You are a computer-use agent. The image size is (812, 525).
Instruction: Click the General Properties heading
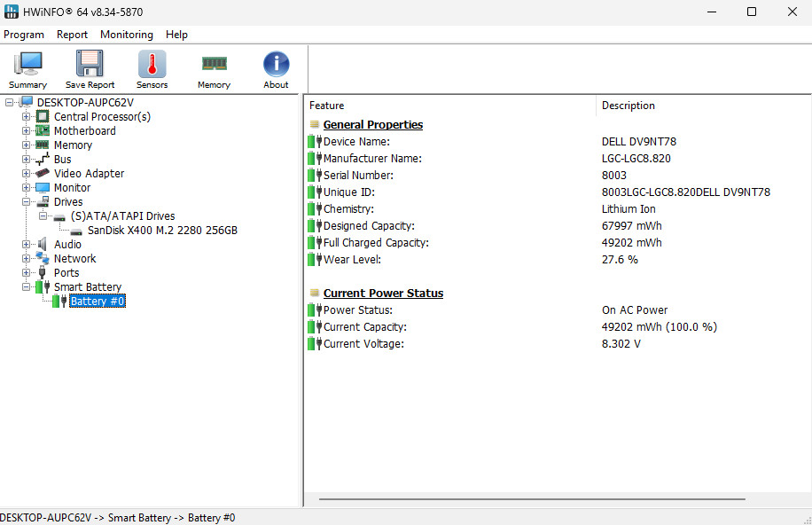(373, 124)
